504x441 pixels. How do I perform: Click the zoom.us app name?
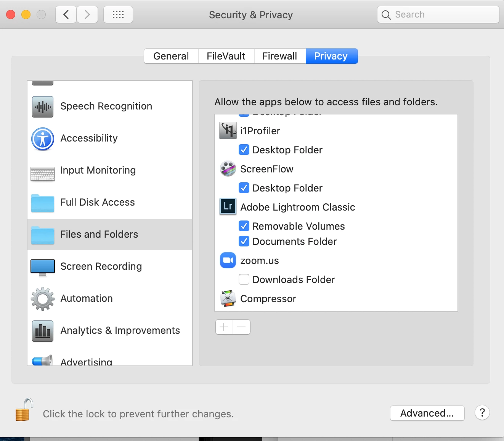coord(260,261)
